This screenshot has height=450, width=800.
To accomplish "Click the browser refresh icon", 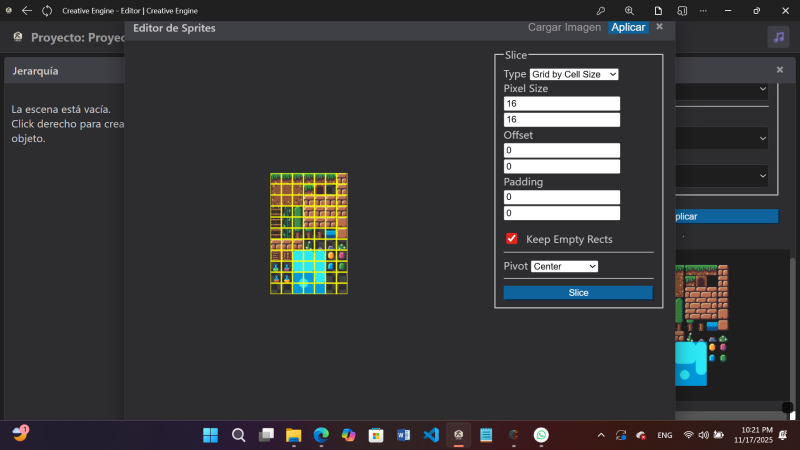I will coord(47,10).
